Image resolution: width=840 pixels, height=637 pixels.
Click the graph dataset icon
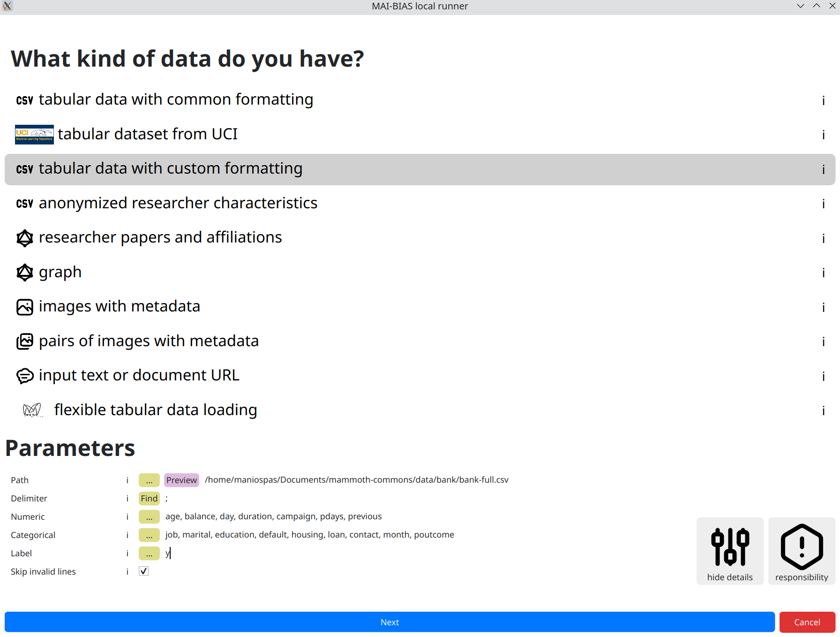(x=25, y=273)
